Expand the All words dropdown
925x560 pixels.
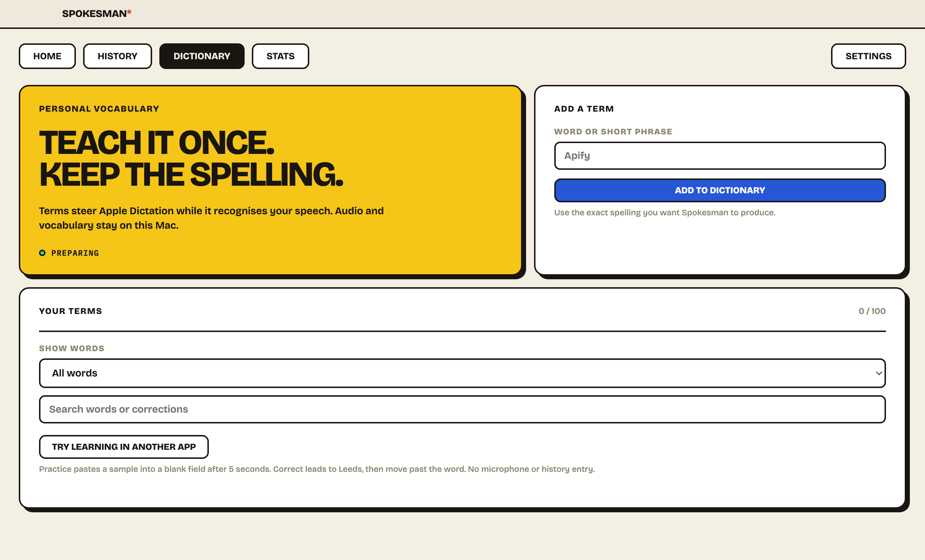pyautogui.click(x=462, y=373)
